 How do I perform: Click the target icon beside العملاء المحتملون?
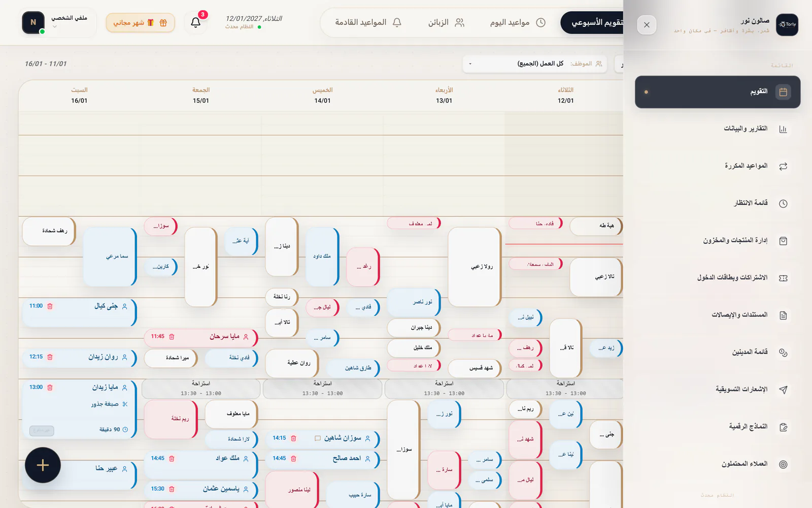click(x=783, y=464)
